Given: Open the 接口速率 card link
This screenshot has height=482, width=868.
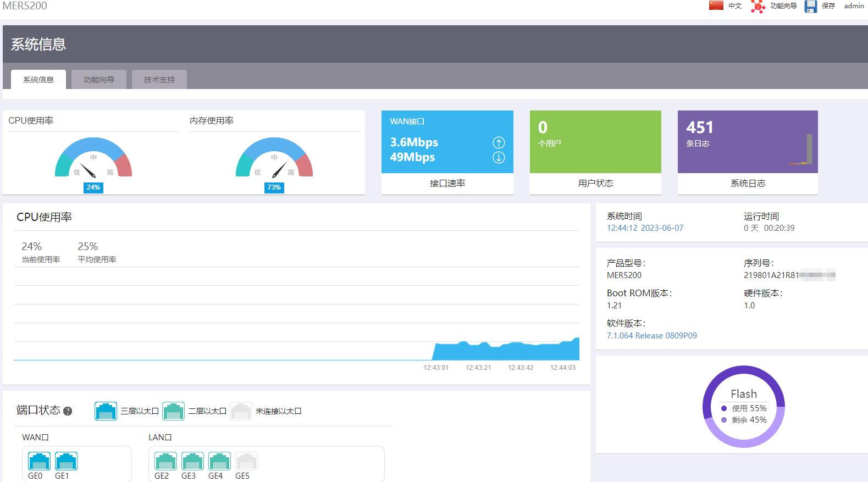Looking at the screenshot, I should [x=447, y=184].
